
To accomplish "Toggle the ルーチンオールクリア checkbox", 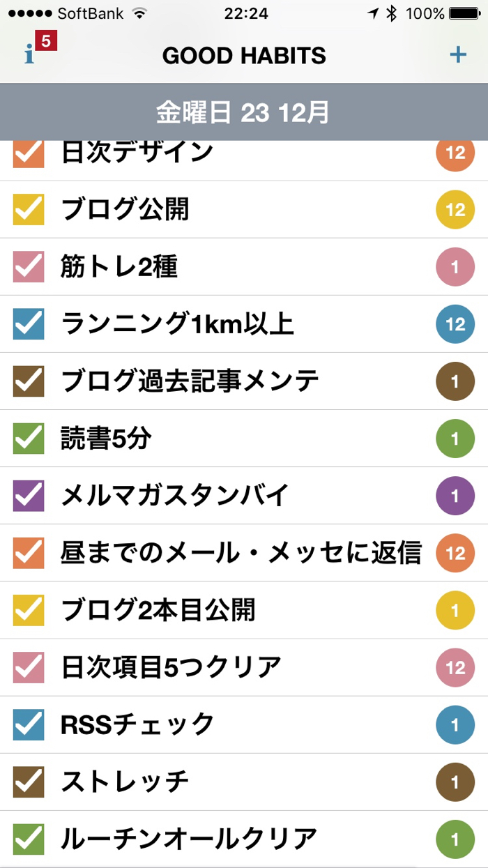I will (29, 839).
